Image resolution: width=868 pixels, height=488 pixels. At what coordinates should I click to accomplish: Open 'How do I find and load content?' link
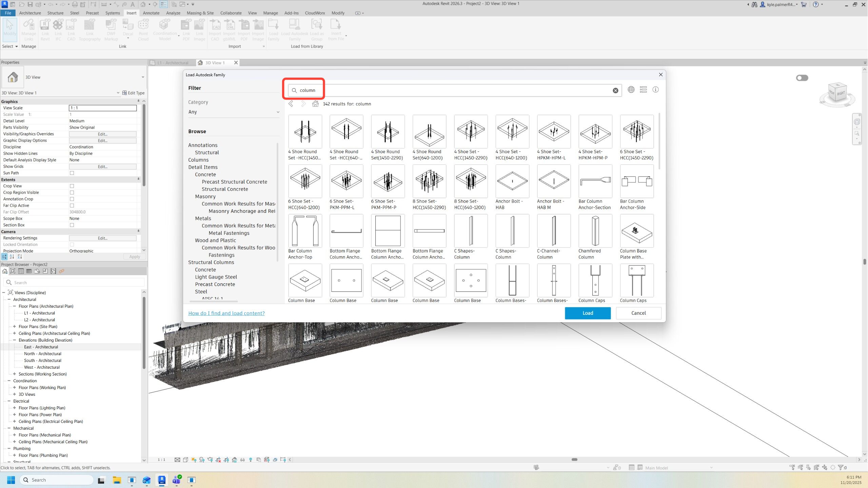[226, 313]
